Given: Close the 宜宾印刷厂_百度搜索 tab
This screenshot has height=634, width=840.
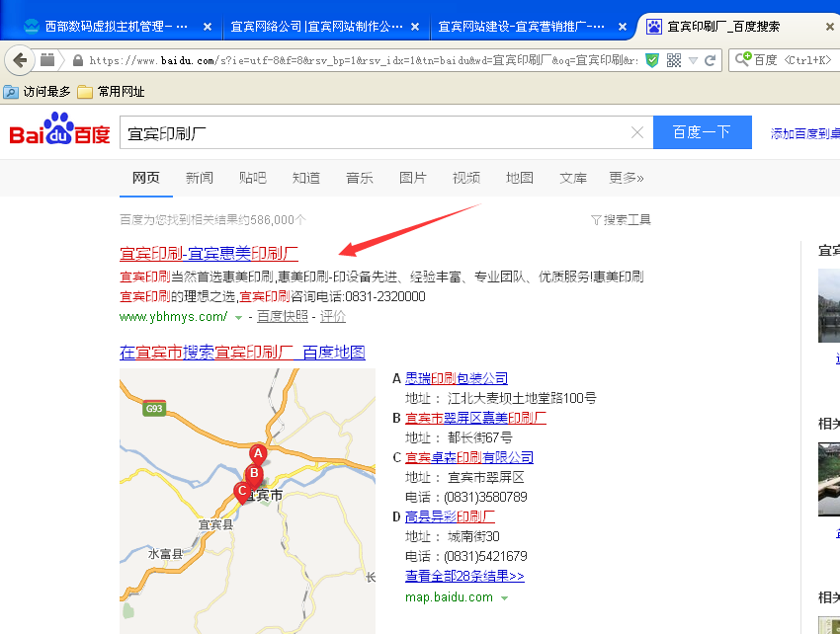Looking at the screenshot, I should 829,27.
